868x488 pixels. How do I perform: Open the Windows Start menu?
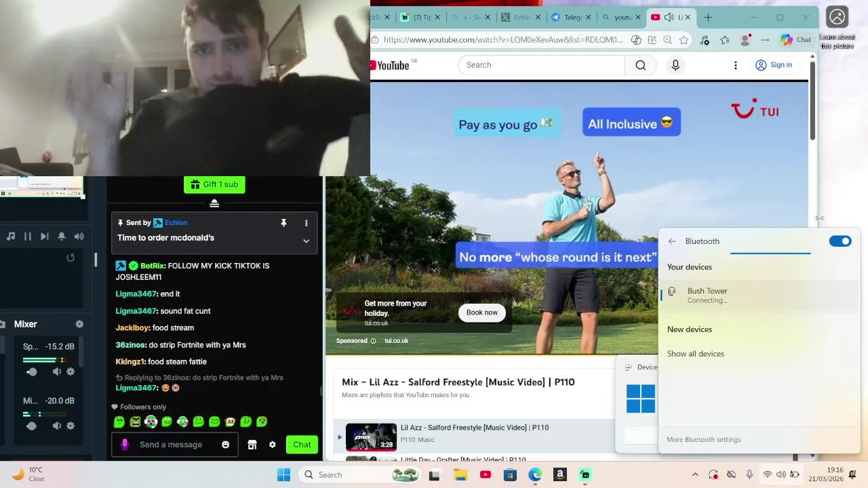click(x=283, y=475)
